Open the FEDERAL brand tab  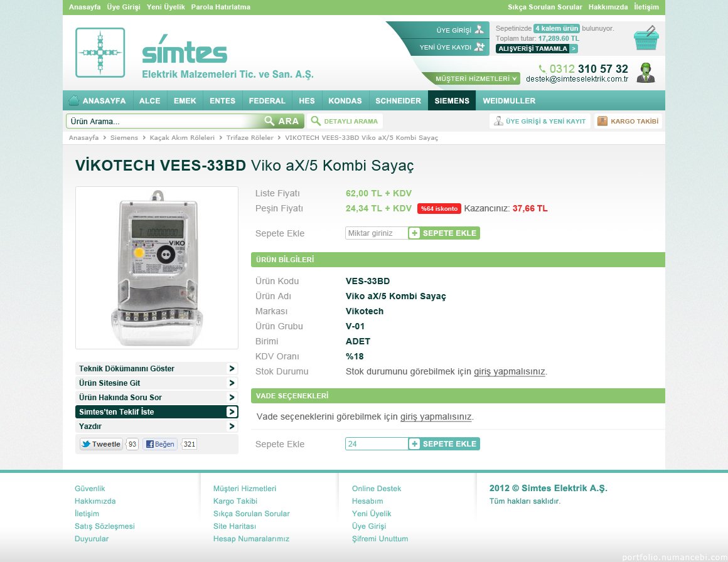coord(267,101)
